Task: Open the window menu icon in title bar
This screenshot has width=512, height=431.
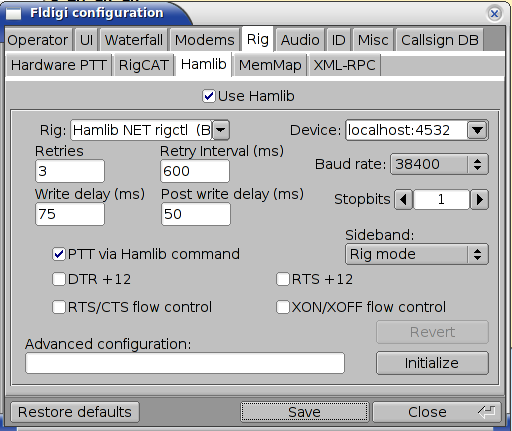Action: click(x=14, y=14)
